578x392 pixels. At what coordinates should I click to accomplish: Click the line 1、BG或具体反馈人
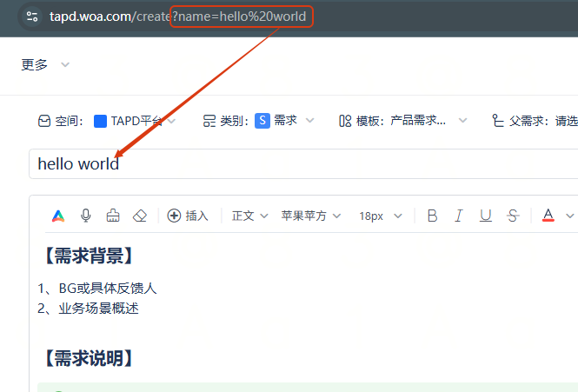pyautogui.click(x=97, y=289)
